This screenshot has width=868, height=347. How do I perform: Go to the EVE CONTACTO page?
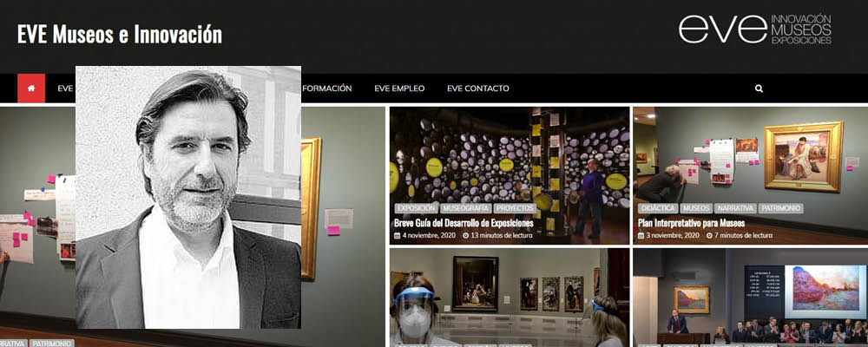(x=478, y=88)
